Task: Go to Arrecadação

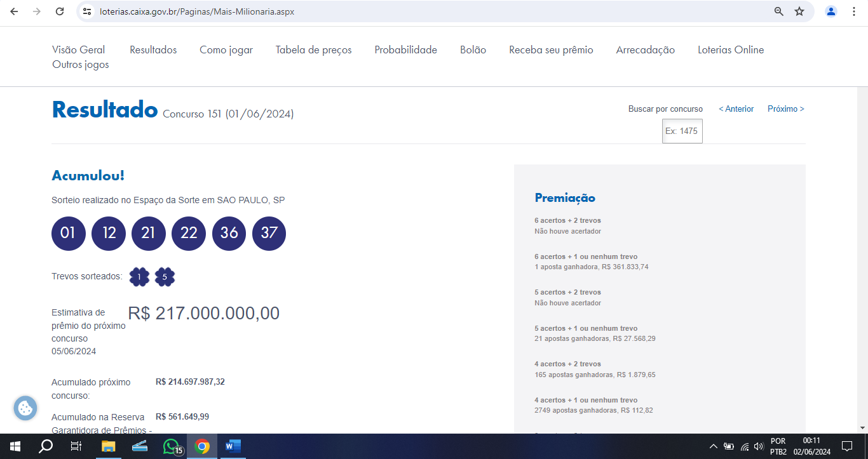Action: tap(645, 50)
